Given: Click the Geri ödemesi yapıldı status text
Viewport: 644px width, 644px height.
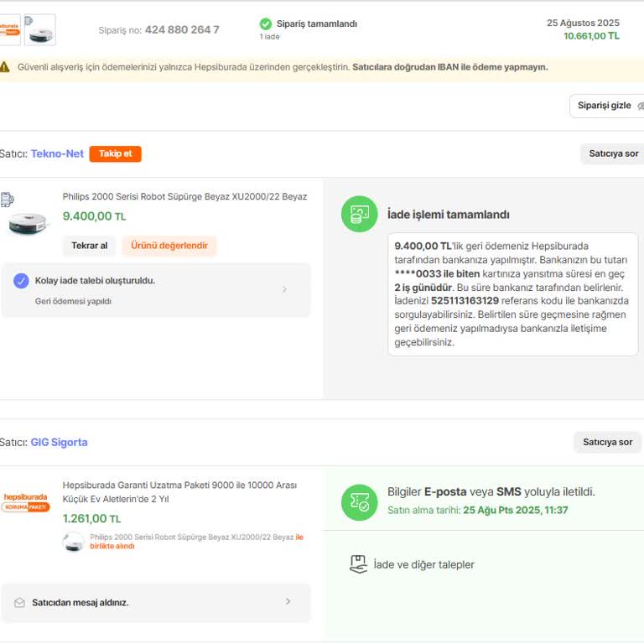Looking at the screenshot, I should pos(73,302).
